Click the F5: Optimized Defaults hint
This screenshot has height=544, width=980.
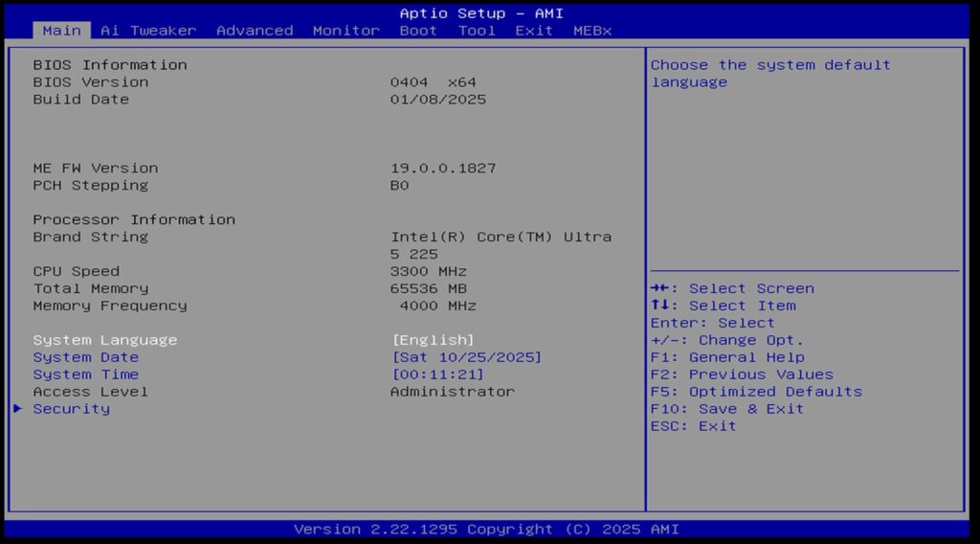click(x=756, y=392)
